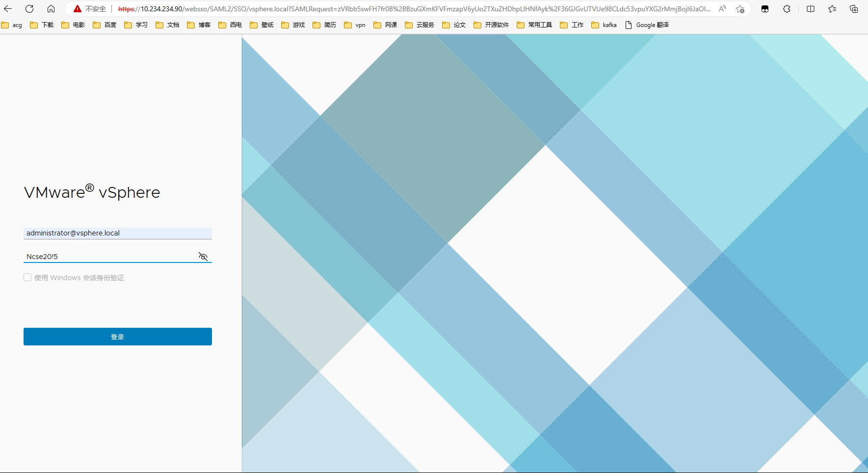Toggle password visibility eye icon
Screen dimensions: 868x473
(203, 257)
